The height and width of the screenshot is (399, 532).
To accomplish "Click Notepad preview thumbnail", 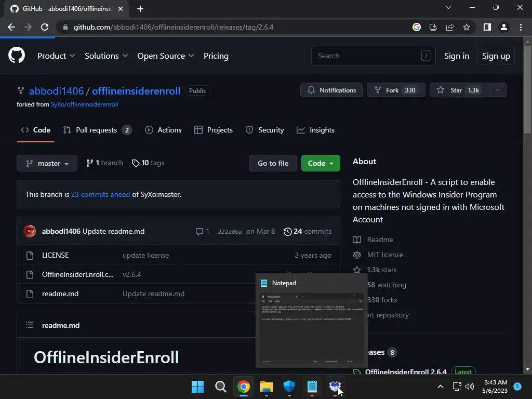I will [x=311, y=329].
